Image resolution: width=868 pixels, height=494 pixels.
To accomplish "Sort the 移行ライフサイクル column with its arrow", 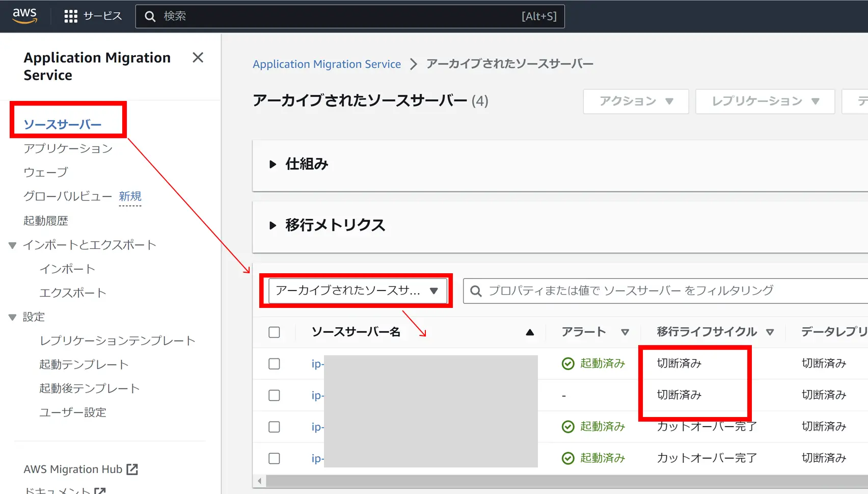I will pyautogui.click(x=770, y=332).
